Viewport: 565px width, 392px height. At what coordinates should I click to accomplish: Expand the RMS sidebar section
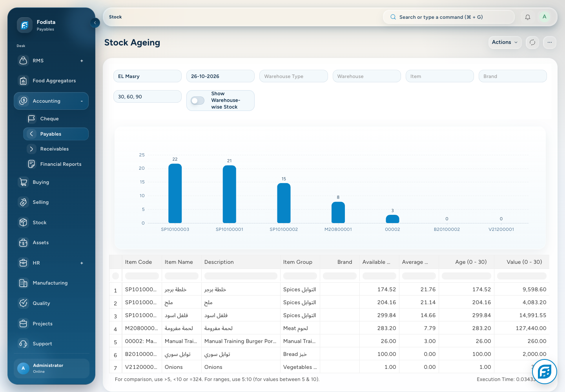[x=82, y=61]
